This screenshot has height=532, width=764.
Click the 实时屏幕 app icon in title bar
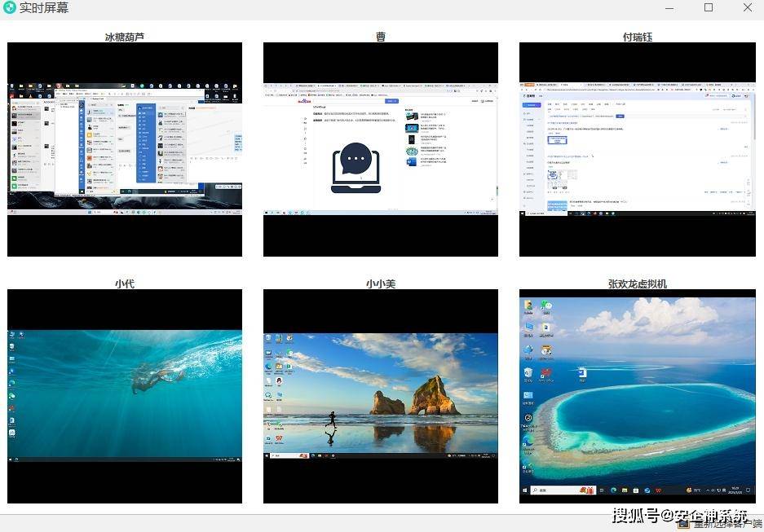[10, 7]
